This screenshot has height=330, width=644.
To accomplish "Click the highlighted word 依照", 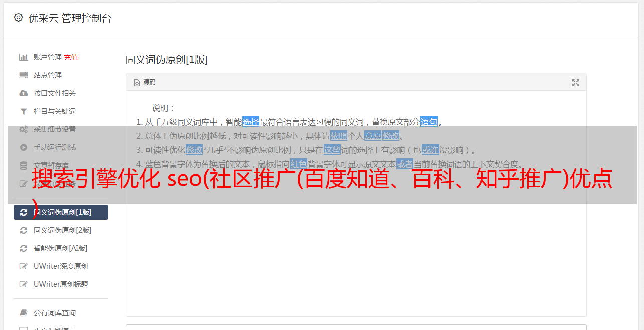I will pyautogui.click(x=339, y=136).
